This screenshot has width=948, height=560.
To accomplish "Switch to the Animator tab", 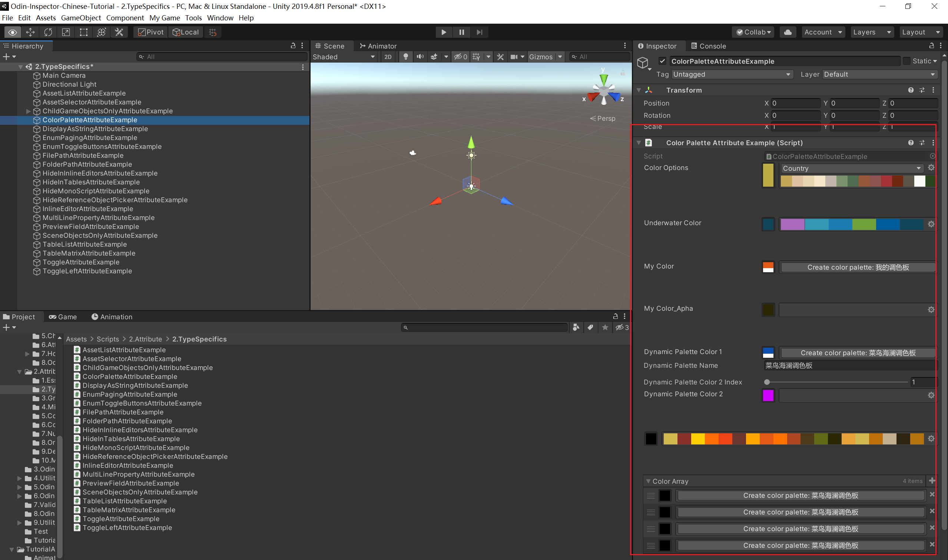I will click(x=378, y=46).
